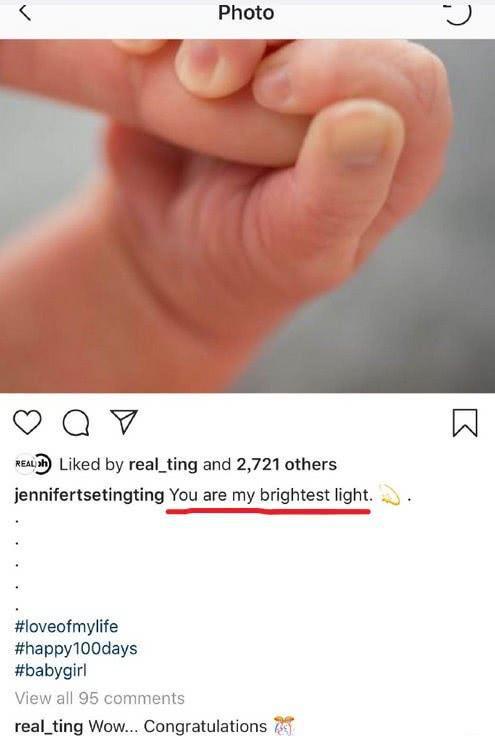The height and width of the screenshot is (736, 495).
Task: Expand View all 95 comments
Action: 99,698
